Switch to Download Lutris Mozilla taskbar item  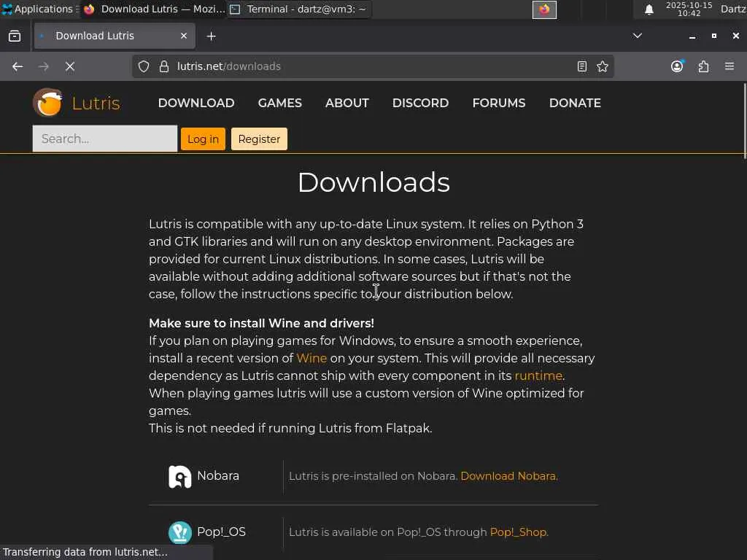[x=154, y=9]
